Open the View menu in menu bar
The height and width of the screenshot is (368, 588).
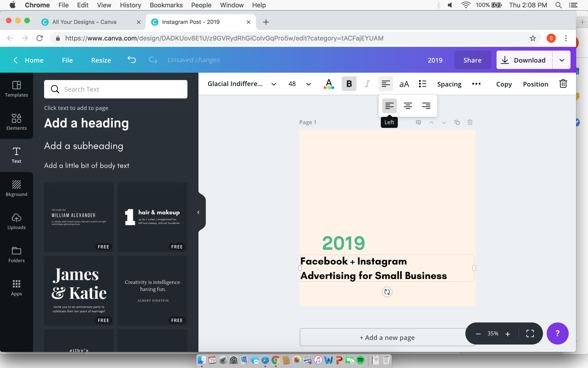(104, 5)
